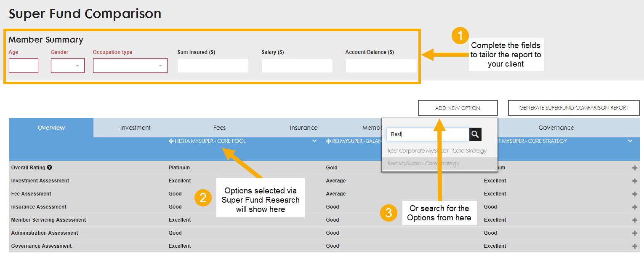Click the Age input field
Viewport: 644px width, 257px height.
click(24, 66)
